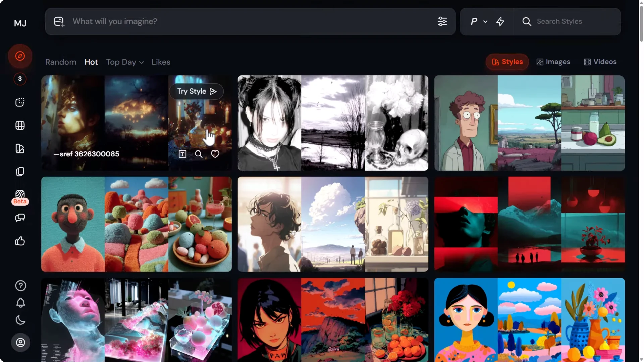Click the Explore compass icon in sidebar

point(20,56)
